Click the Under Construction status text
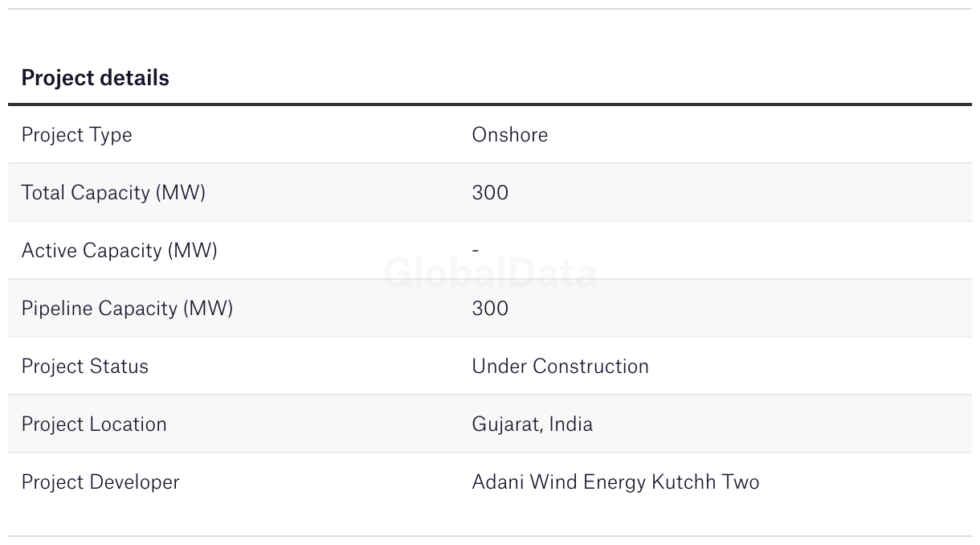The image size is (980, 545). (x=560, y=366)
